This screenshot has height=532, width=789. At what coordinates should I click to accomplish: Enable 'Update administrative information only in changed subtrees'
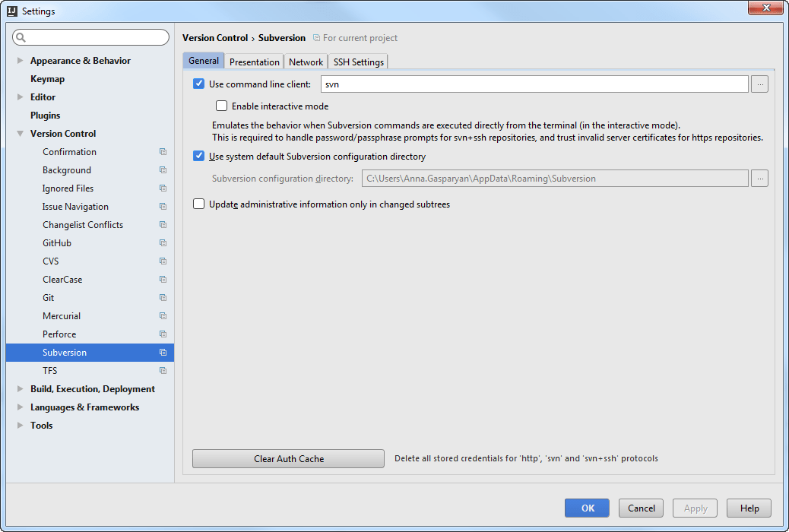tap(198, 204)
